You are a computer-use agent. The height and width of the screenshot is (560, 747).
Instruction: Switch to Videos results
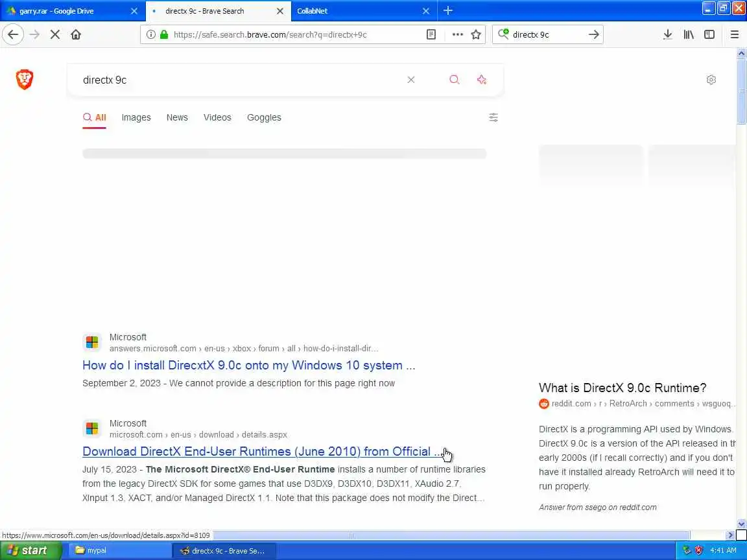[217, 117]
